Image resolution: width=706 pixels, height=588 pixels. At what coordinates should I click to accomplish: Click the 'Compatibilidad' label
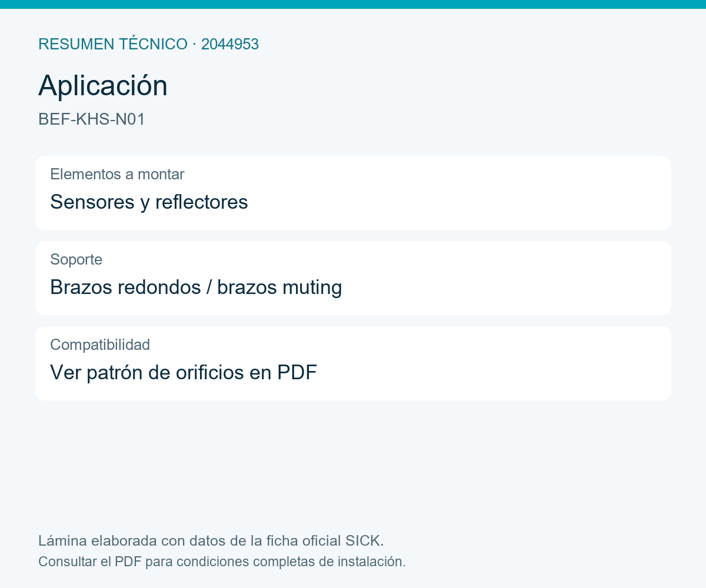click(100, 345)
